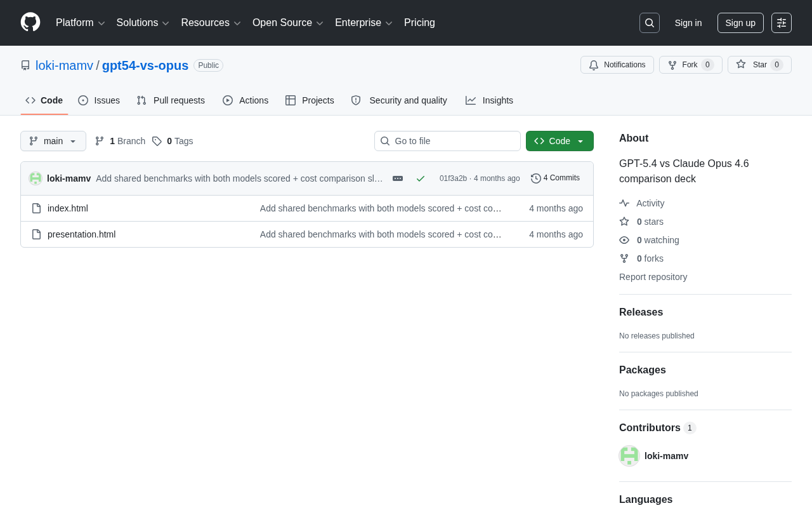The width and height of the screenshot is (812, 508).
Task: Click Sign in link
Action: 688,23
